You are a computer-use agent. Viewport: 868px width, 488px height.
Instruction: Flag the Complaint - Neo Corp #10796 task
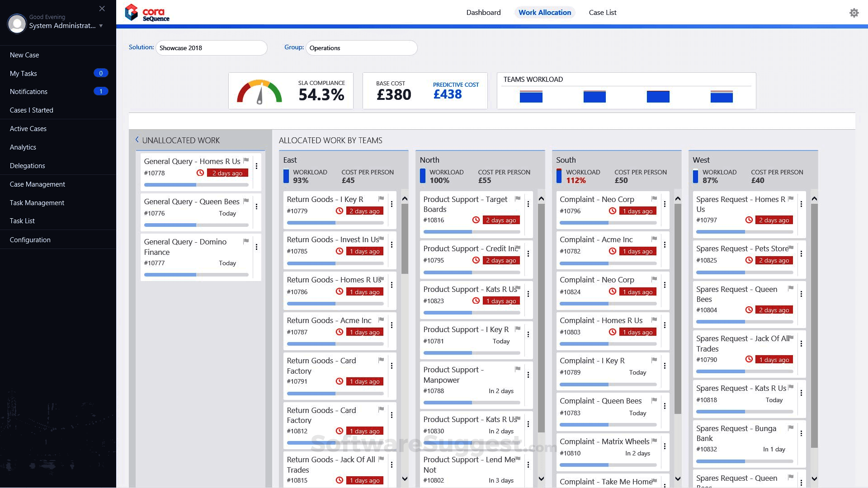pos(654,197)
